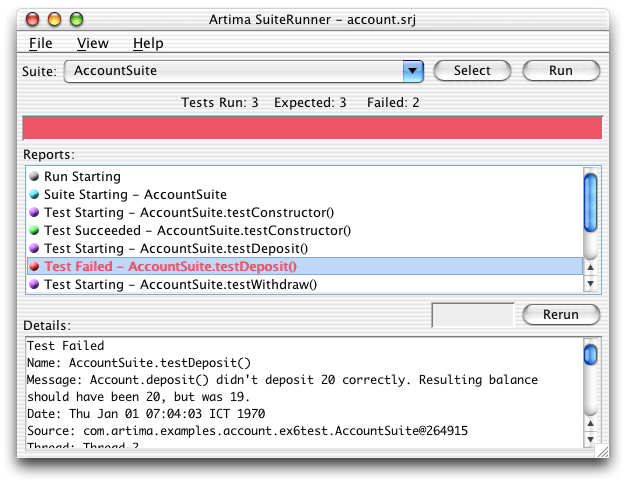Click the 'Source: com.artima.examples...' details line
Viewport: 625px width, 485px height.
pyautogui.click(x=247, y=430)
